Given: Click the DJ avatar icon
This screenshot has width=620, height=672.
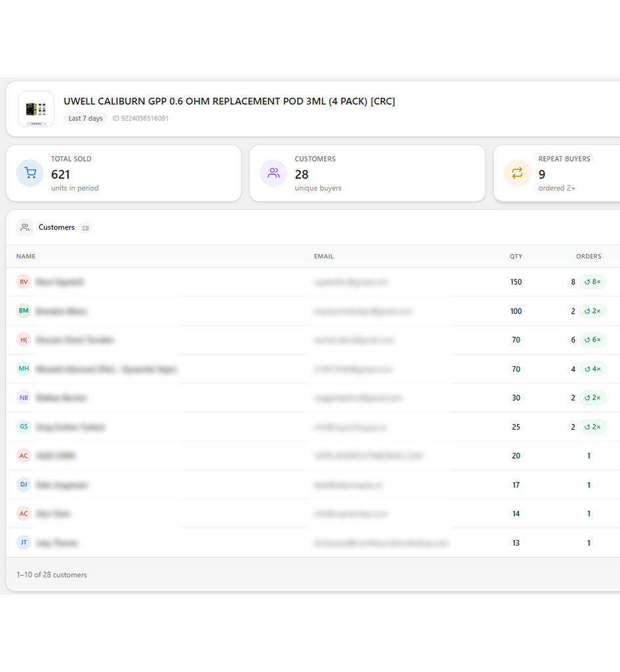Looking at the screenshot, I should (x=24, y=484).
